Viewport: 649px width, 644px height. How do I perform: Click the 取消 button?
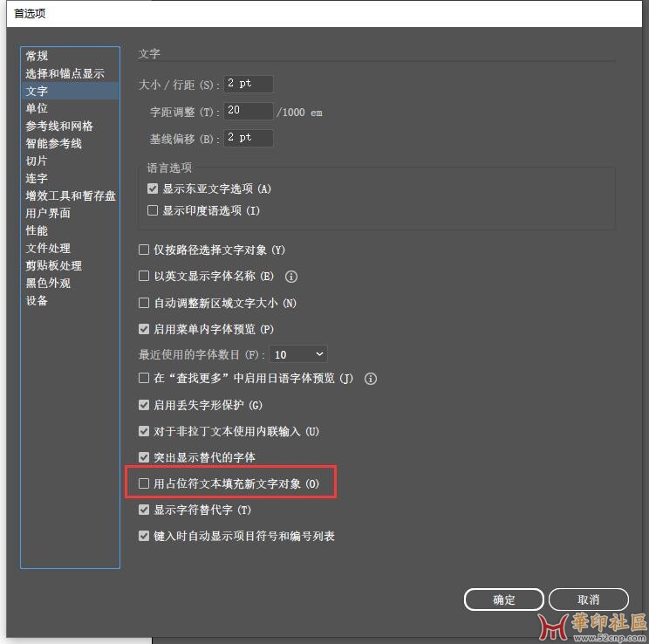coord(589,599)
